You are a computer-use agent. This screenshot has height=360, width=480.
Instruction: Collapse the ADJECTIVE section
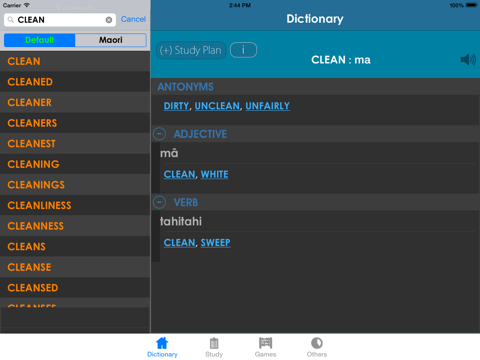[x=159, y=134]
